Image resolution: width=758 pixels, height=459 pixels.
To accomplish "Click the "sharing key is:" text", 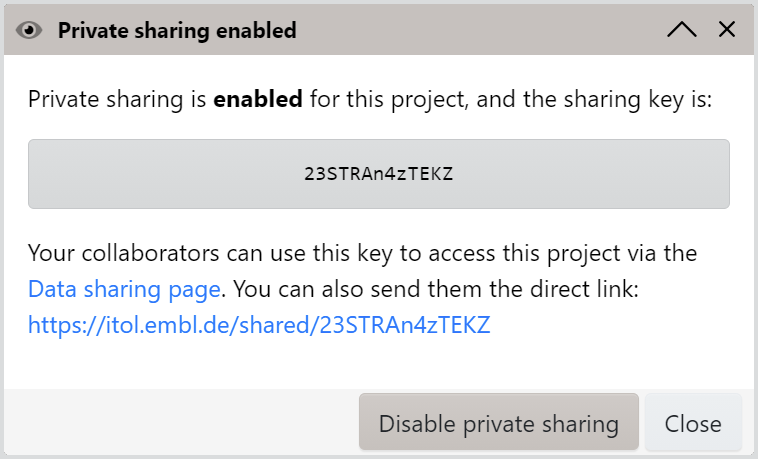I will click(644, 99).
